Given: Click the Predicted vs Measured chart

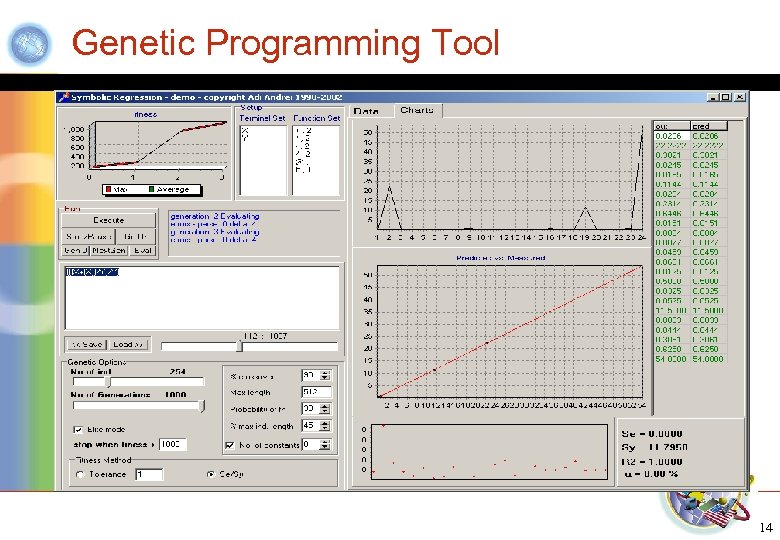Looking at the screenshot, I should coord(510,331).
